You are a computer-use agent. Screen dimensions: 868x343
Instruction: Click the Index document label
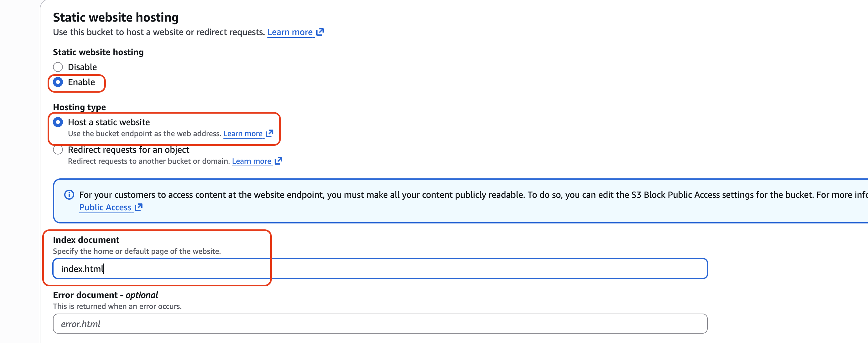[86, 240]
